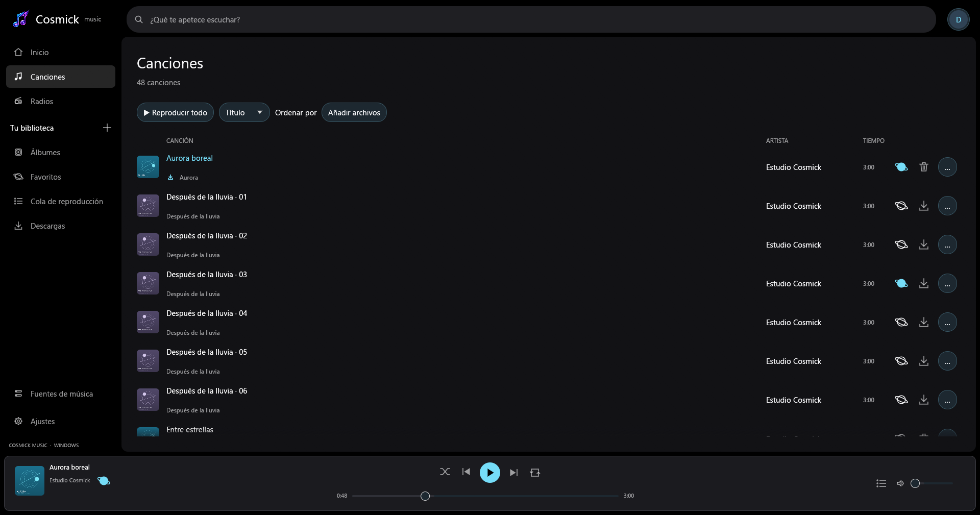Add new library item with plus icon
The height and width of the screenshot is (515, 980).
(107, 128)
